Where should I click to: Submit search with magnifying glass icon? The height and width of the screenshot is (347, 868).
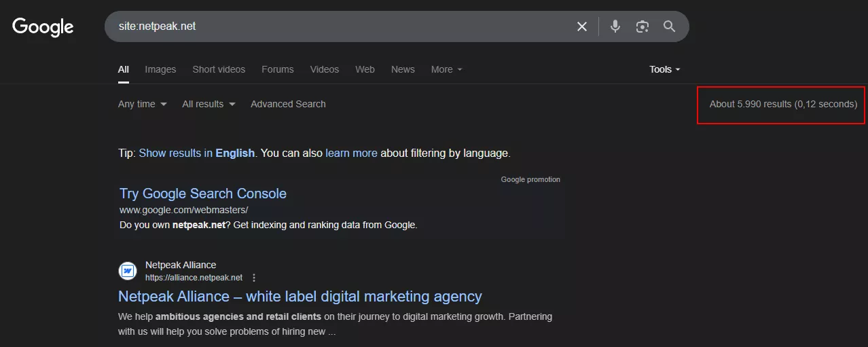point(670,26)
